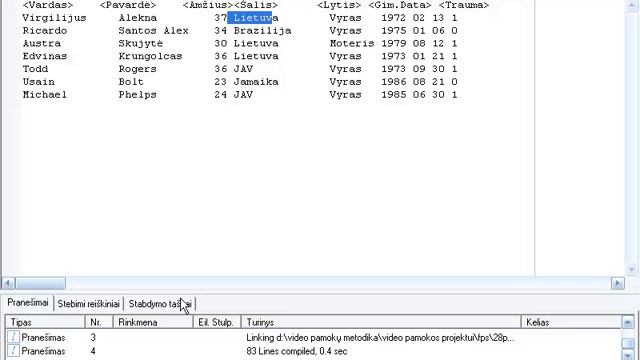Click the surname "Bolt"
Image resolution: width=640 pixels, height=360 pixels.
click(x=131, y=82)
